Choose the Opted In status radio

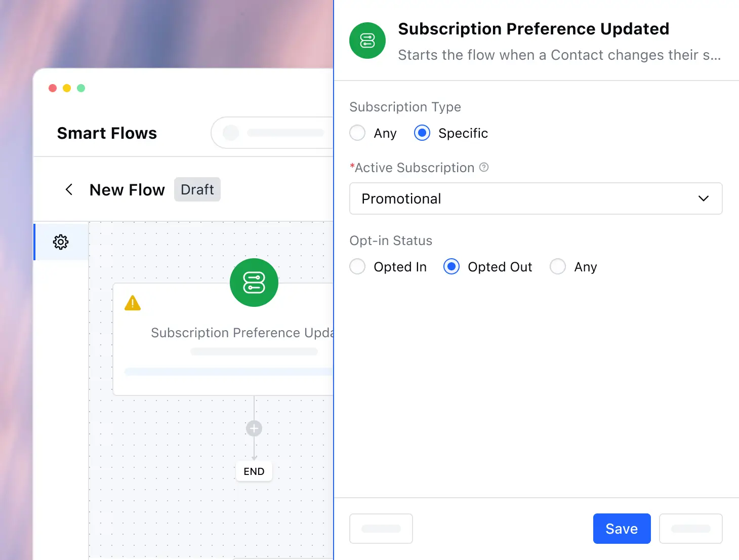357,266
